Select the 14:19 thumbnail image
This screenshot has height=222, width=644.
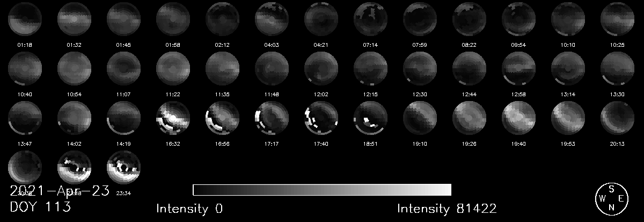click(x=123, y=118)
